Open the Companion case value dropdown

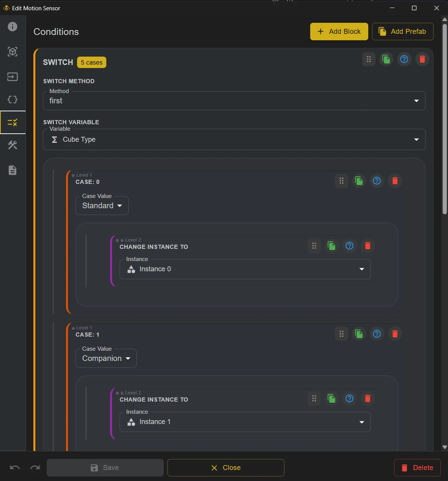(106, 358)
